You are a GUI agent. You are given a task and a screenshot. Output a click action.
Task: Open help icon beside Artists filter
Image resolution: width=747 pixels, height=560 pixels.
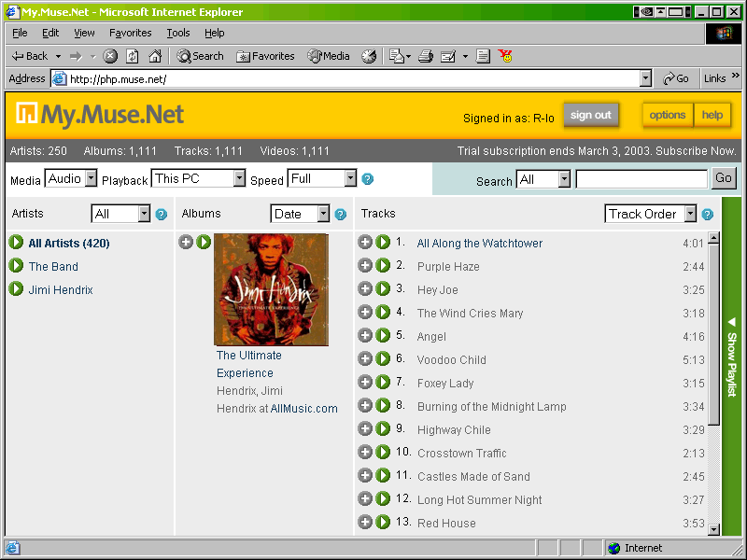(162, 215)
